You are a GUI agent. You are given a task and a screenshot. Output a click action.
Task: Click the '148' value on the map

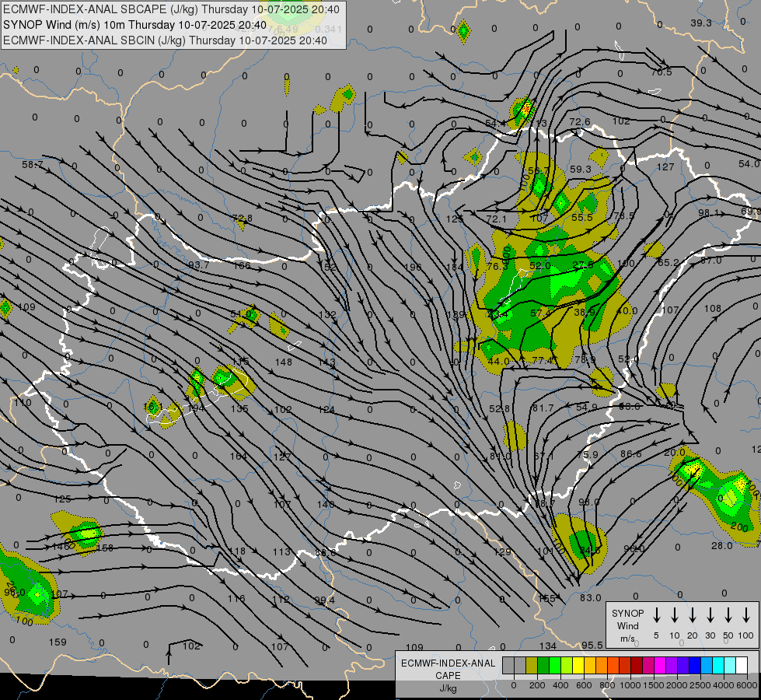(284, 362)
